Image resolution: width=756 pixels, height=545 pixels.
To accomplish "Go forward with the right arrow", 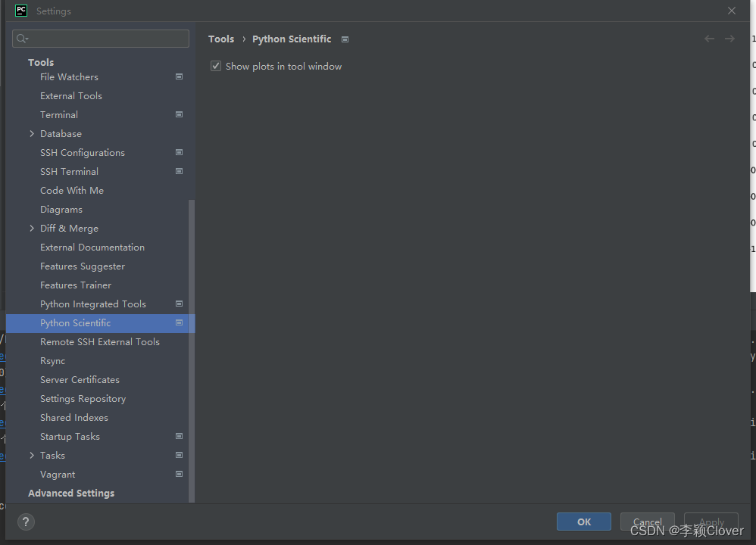I will pos(730,39).
